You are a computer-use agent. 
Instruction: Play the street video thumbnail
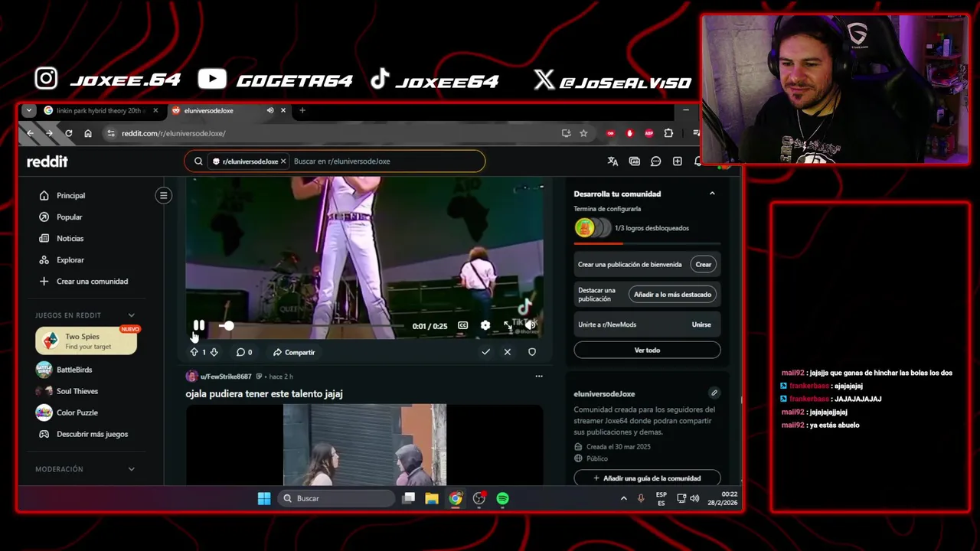click(364, 445)
